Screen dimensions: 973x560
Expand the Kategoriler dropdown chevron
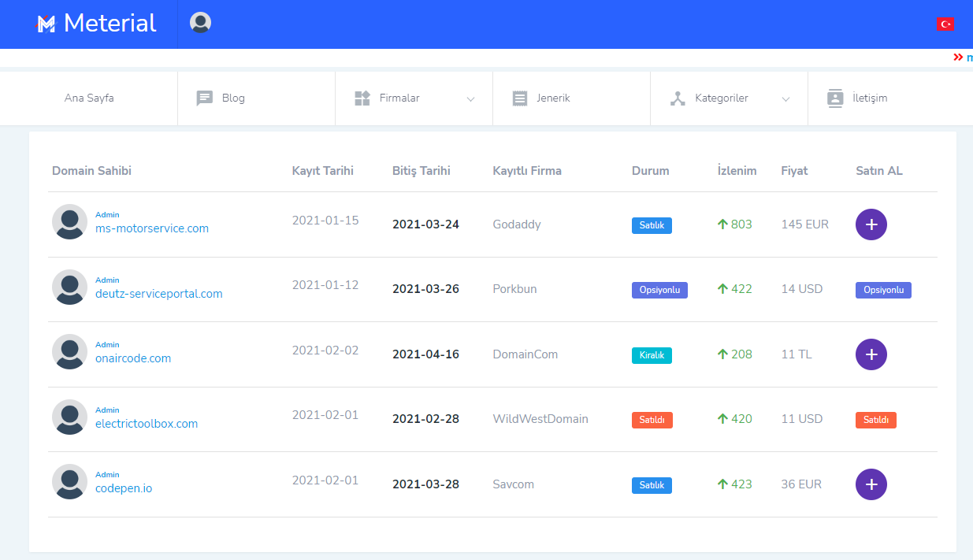(x=785, y=99)
